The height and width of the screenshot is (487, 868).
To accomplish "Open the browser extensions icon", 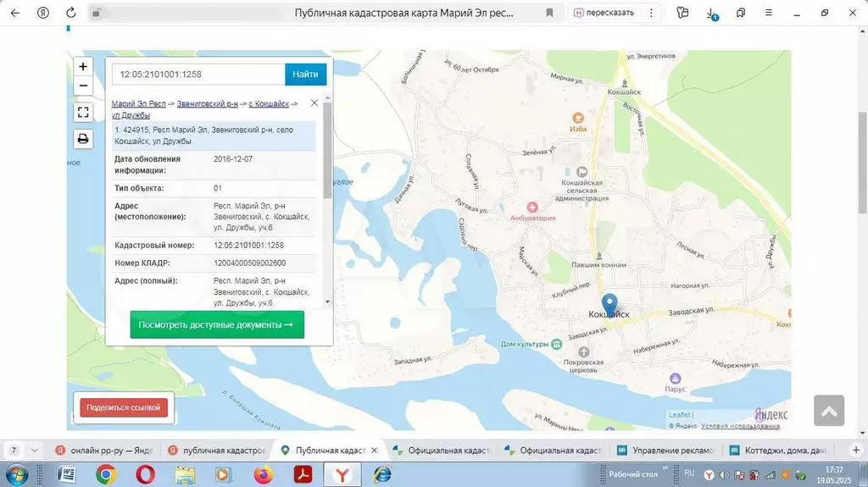I will click(682, 13).
